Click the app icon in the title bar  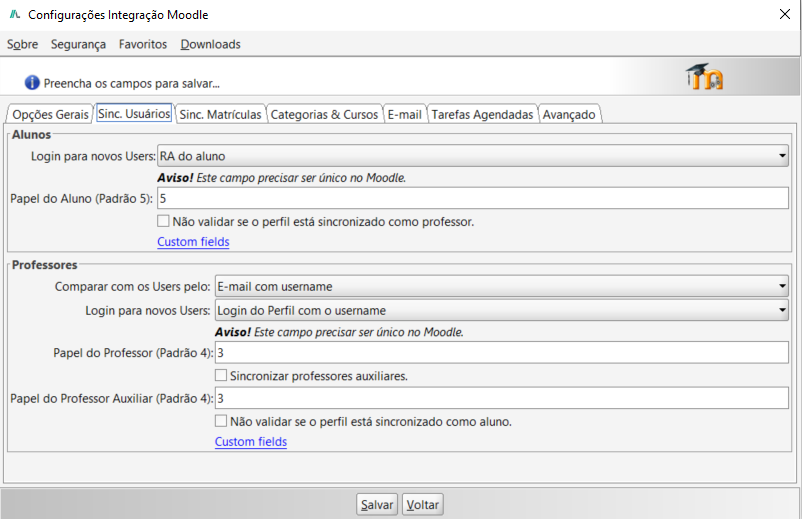pos(15,14)
